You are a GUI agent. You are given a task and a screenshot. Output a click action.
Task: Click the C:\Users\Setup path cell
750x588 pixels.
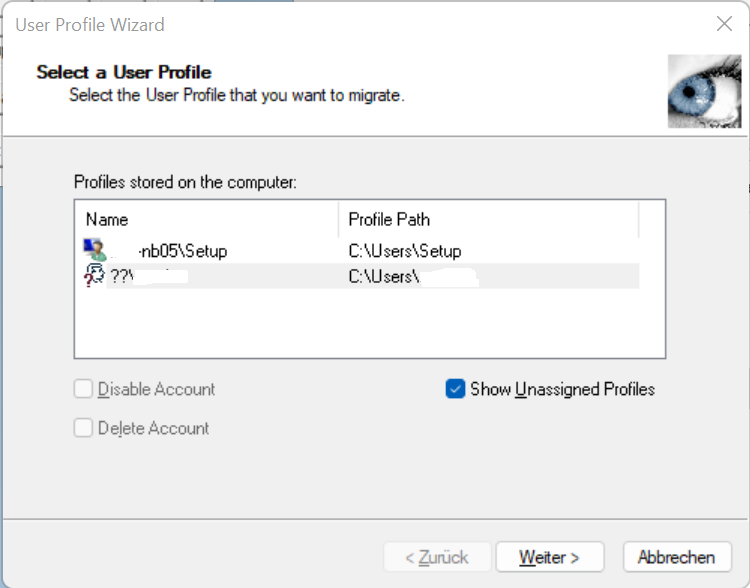pyautogui.click(x=404, y=251)
